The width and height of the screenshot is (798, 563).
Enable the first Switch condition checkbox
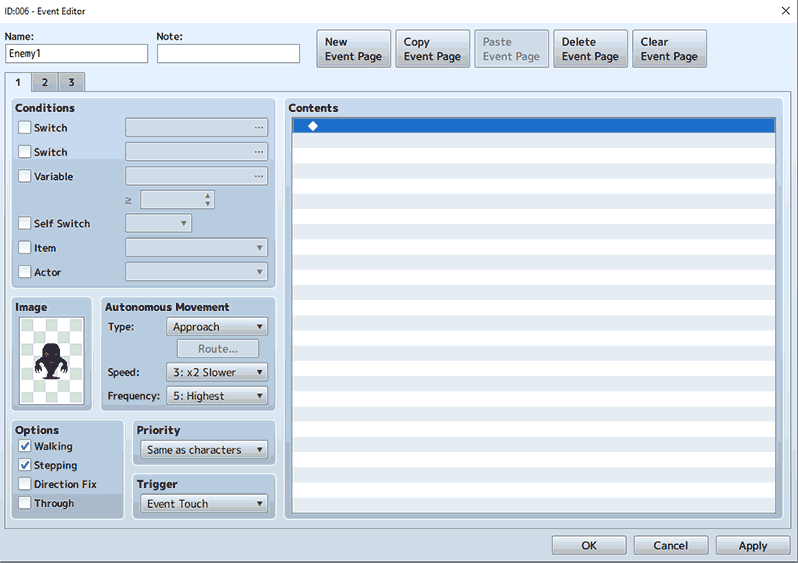pos(24,127)
